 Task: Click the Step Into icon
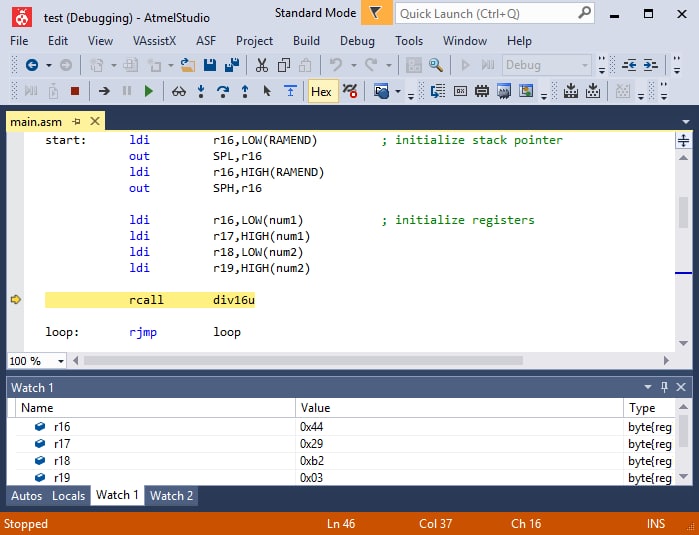(x=201, y=91)
